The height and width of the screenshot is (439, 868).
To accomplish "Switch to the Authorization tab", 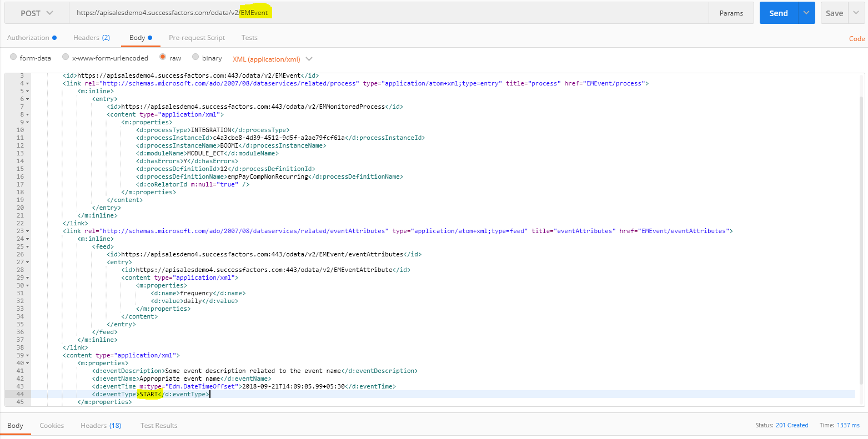I will tap(32, 38).
